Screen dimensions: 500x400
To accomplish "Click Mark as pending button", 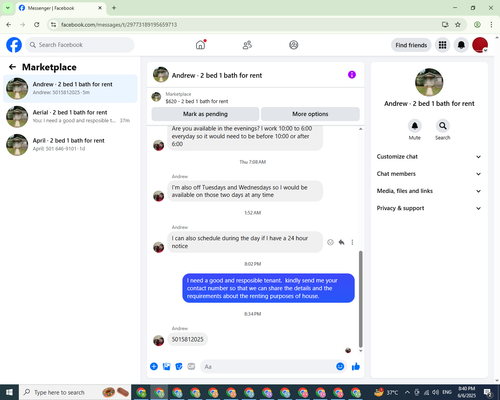I will [205, 114].
